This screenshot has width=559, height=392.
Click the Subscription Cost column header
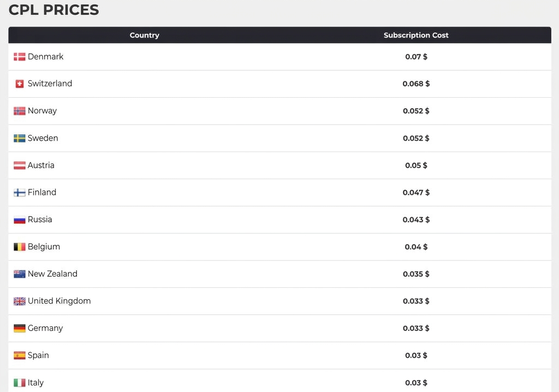(x=416, y=35)
